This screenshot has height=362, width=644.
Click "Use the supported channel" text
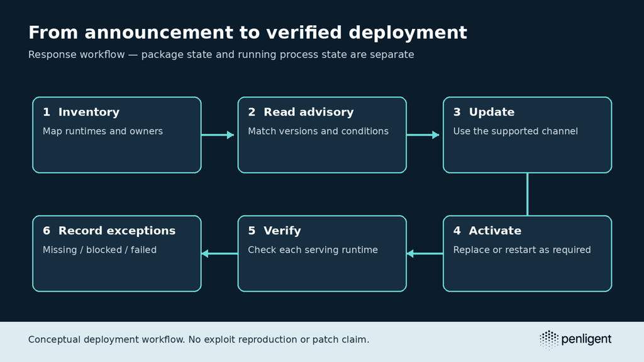coord(516,131)
